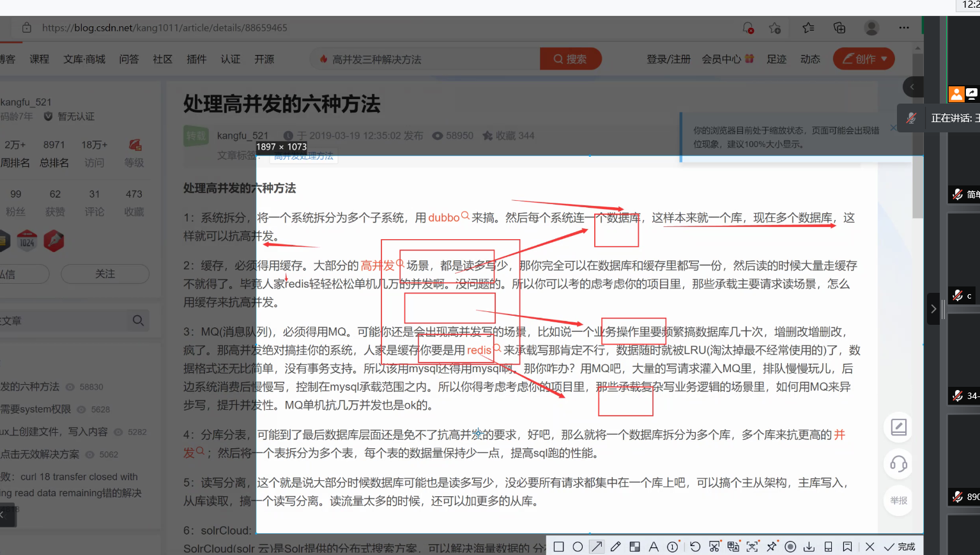
Task: Cancel the screenshot with the X icon
Action: coord(869,547)
